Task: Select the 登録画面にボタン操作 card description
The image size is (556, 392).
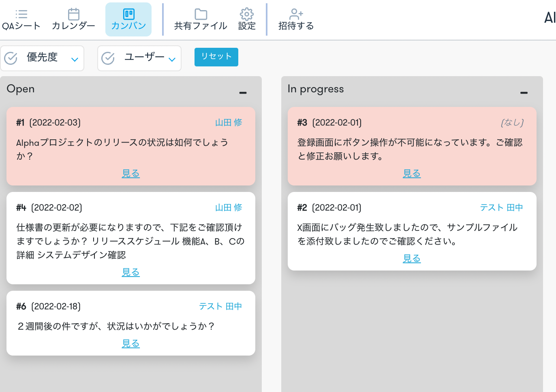Action: pyautogui.click(x=410, y=149)
